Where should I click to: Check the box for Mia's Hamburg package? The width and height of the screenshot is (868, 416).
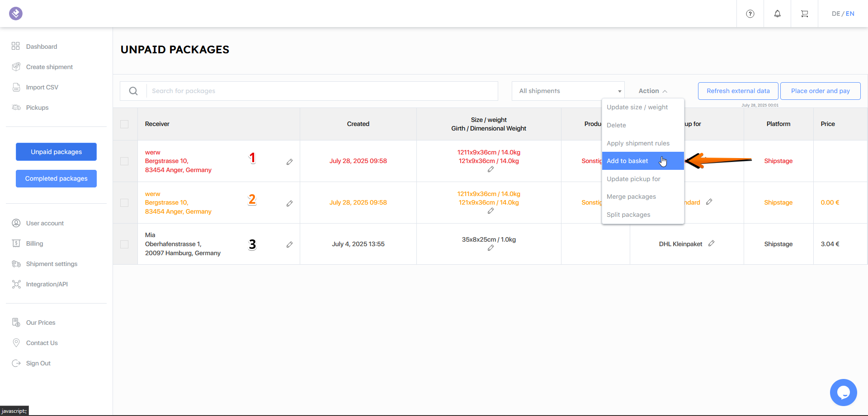tap(124, 244)
